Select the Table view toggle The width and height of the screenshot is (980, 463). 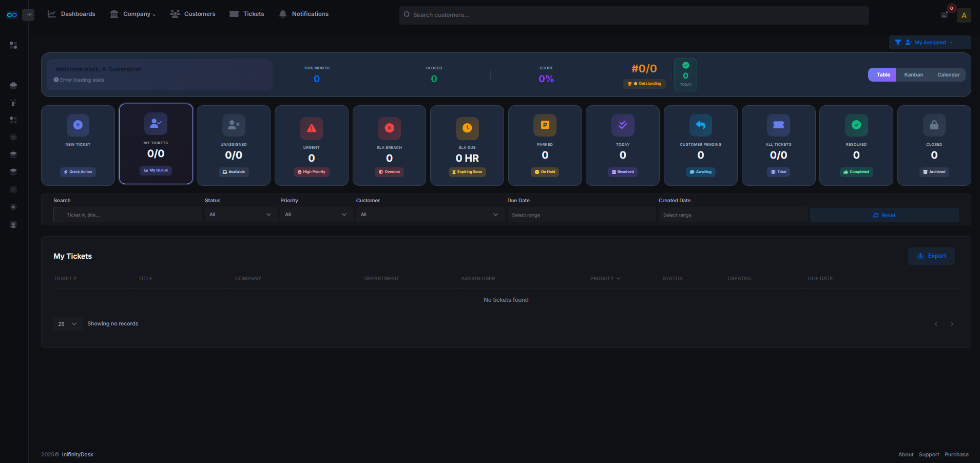pos(882,75)
